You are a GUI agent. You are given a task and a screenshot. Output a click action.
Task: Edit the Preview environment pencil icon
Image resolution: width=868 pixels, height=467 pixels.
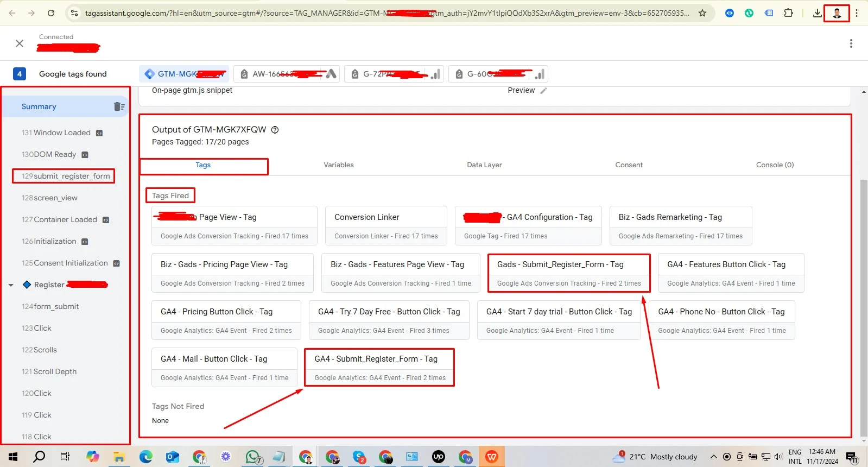click(x=543, y=91)
